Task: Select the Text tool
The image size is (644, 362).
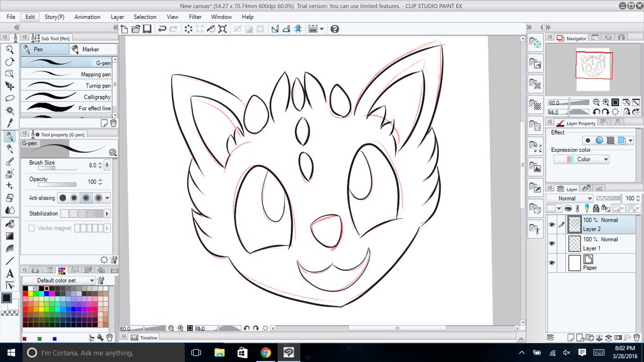Action: (9, 274)
